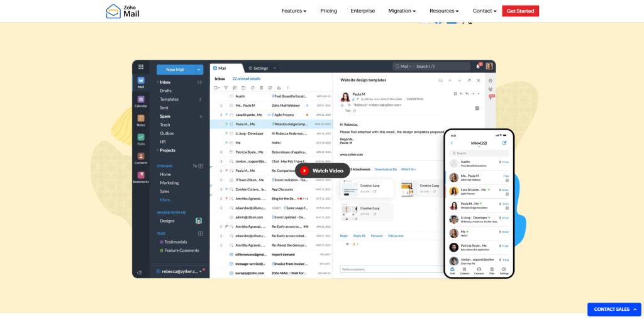Tap the compose icon on the phone inbox
The image size is (644, 319).
504,143
